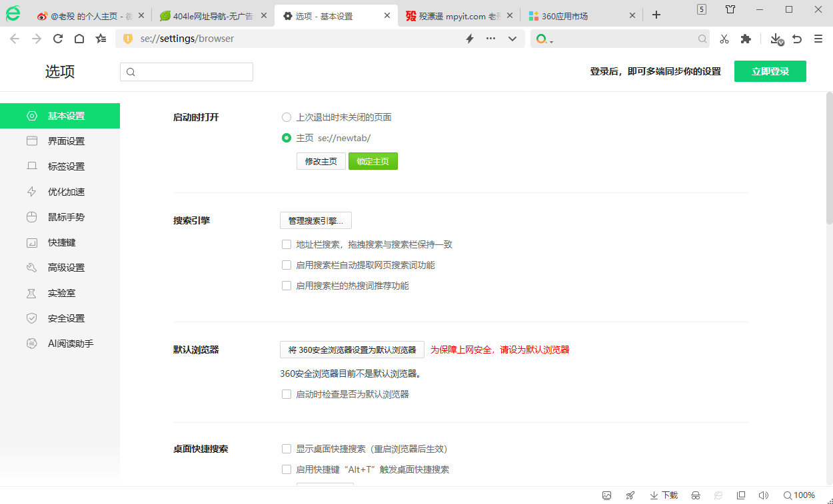Image resolution: width=833 pixels, height=504 pixels.
Task: Open the three-dots address bar menu
Action: (491, 39)
